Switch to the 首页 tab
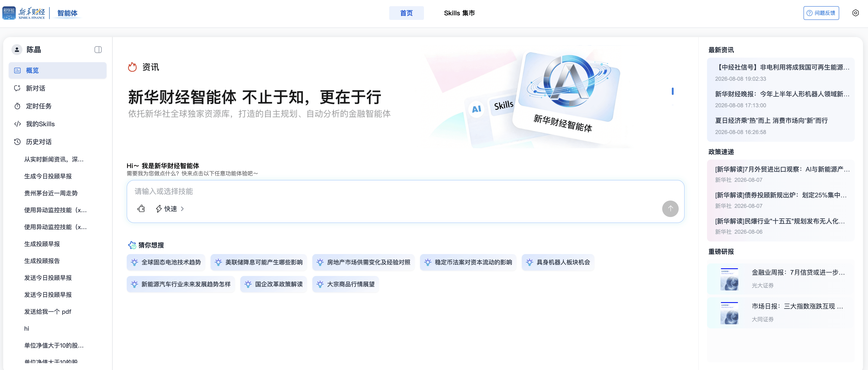Viewport: 868px width, 370px height. coord(406,13)
